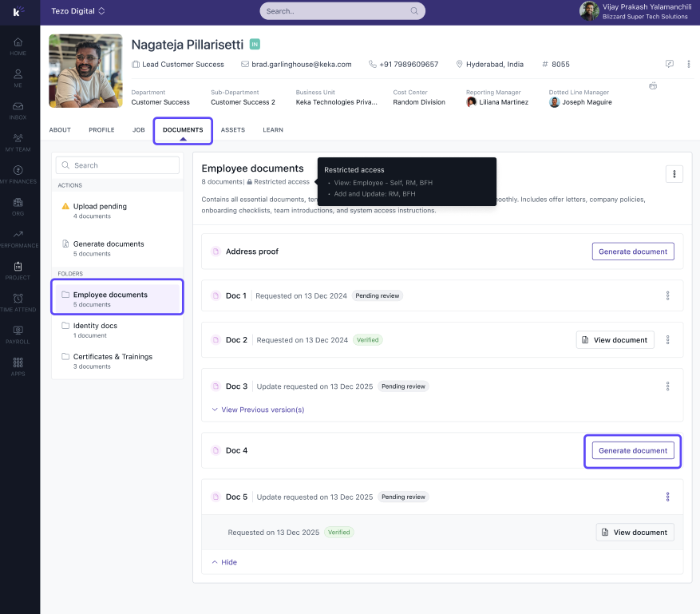Viewport: 700px width, 614px height.
Task: Switch to the Assets tab
Action: [232, 130]
